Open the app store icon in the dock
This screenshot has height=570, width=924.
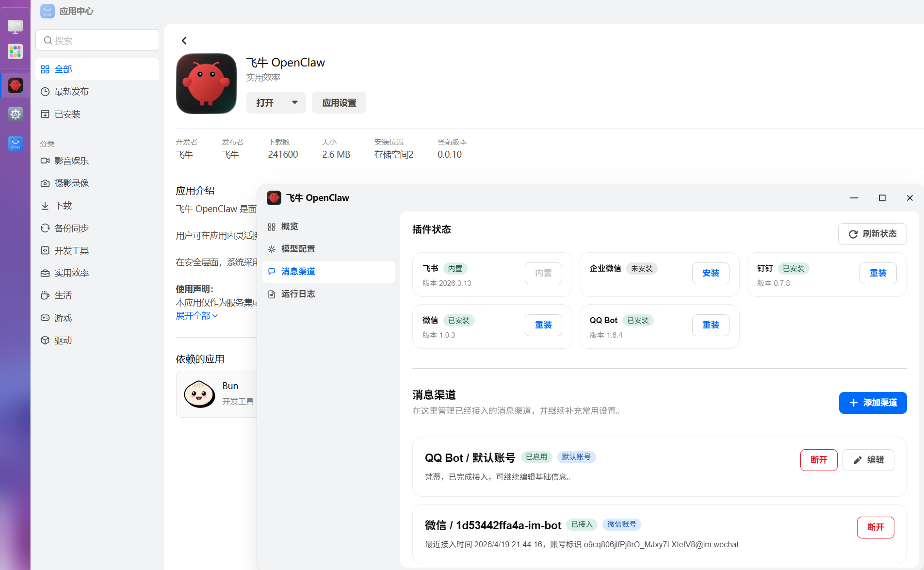15,144
